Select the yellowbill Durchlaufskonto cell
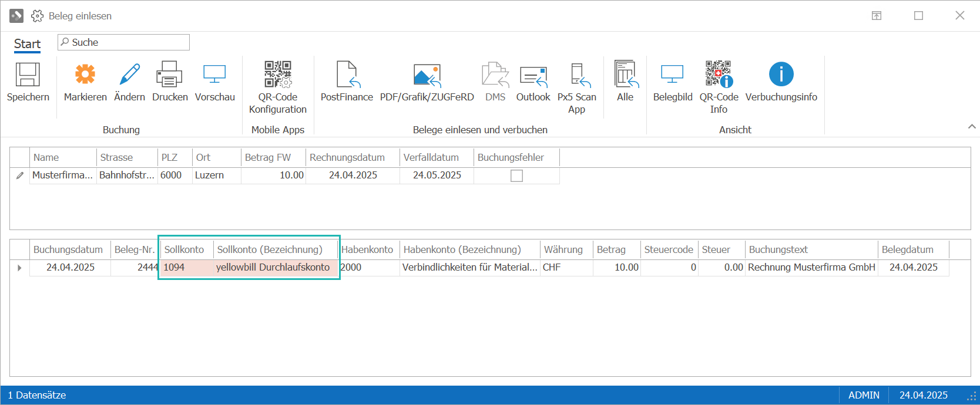This screenshot has width=980, height=405. 275,268
